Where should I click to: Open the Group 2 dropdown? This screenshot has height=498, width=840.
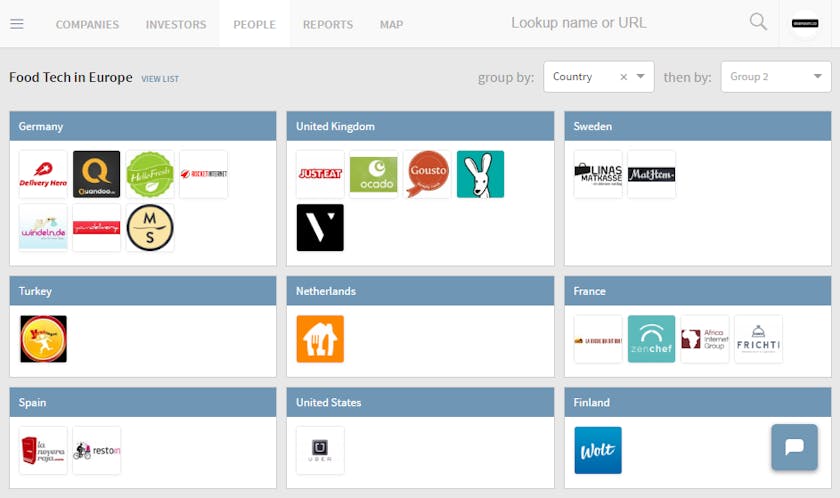point(775,77)
